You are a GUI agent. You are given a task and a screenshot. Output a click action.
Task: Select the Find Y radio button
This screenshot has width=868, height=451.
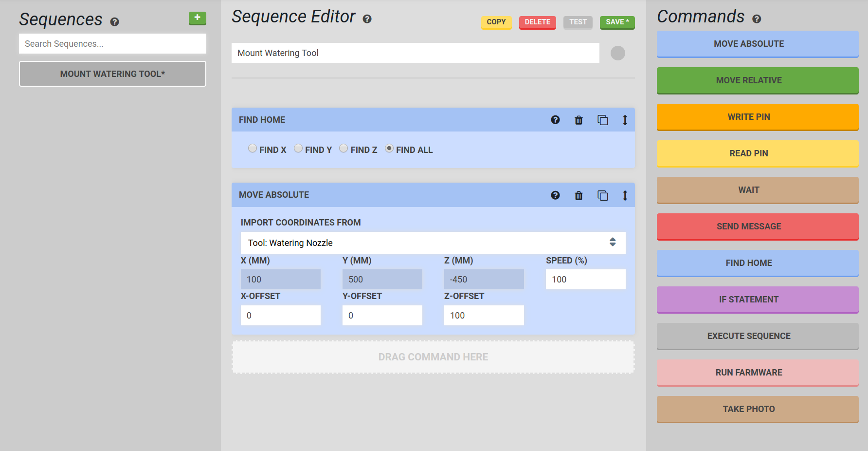[298, 149]
